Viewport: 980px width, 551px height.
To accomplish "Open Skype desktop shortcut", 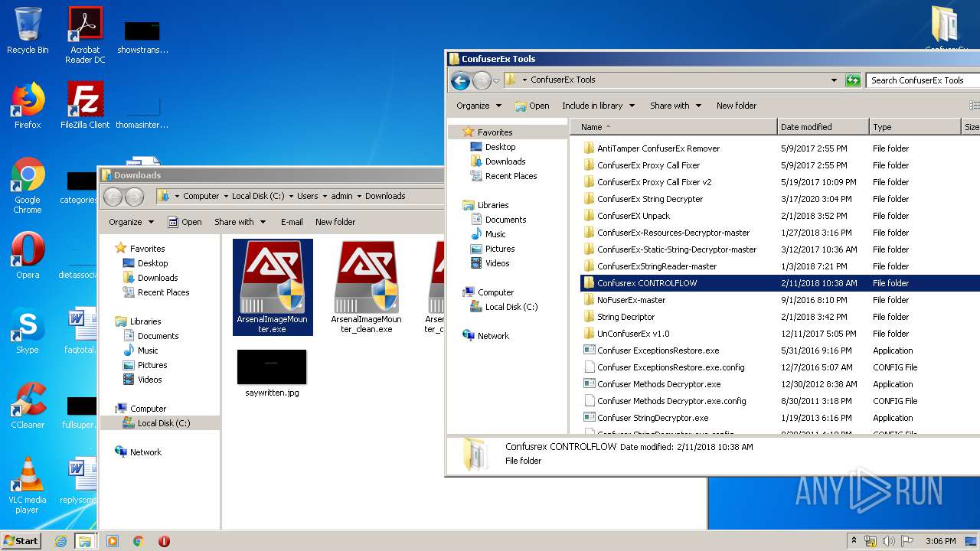I will 28,331.
